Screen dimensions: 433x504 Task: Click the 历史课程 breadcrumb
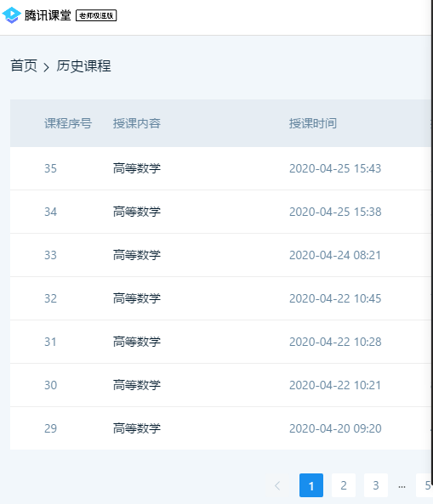coord(83,66)
